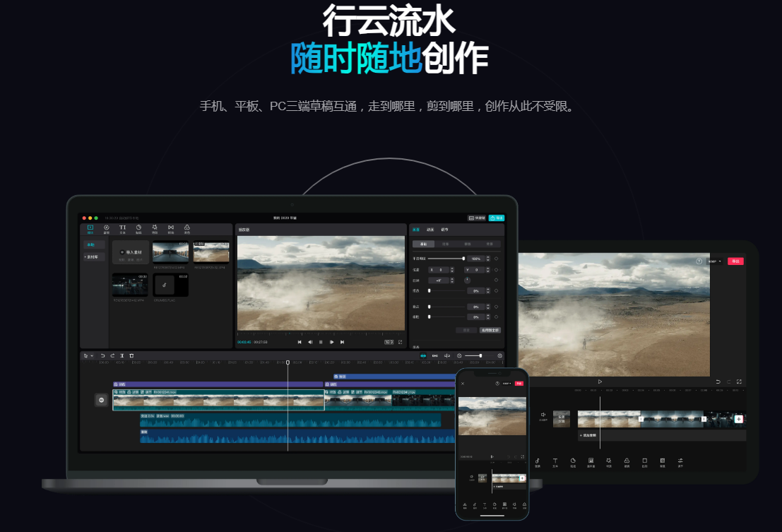
Task: Open the selection tool dropdown arrow
Action: pos(93,354)
